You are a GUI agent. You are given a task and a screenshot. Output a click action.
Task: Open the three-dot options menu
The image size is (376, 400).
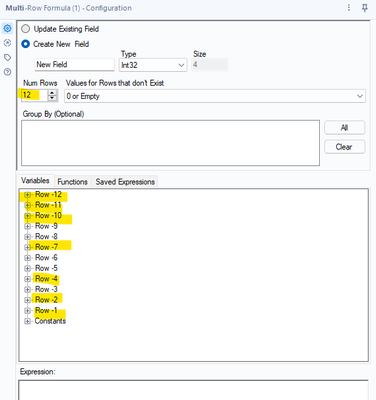(x=349, y=8)
